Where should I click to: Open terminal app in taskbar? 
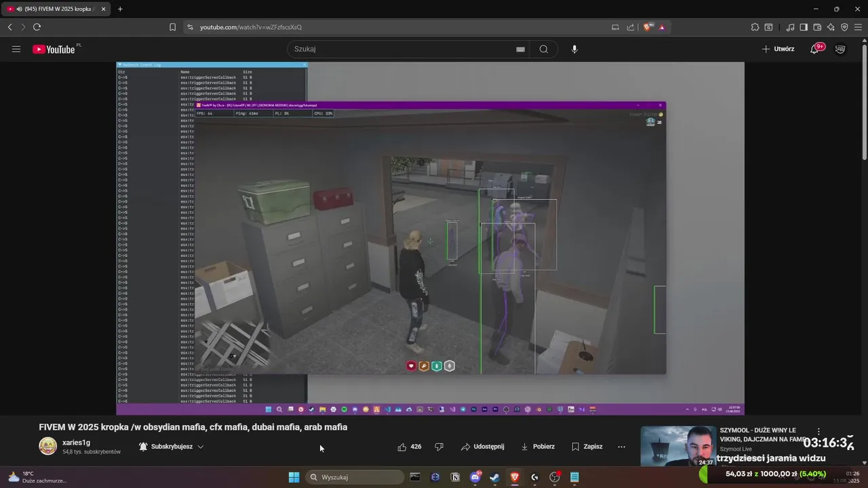click(415, 477)
